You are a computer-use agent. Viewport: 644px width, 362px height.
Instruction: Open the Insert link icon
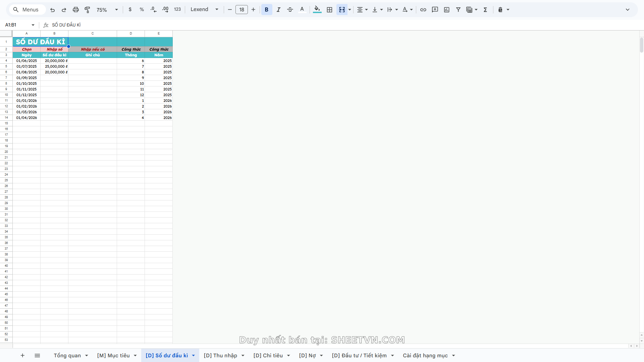pyautogui.click(x=423, y=9)
